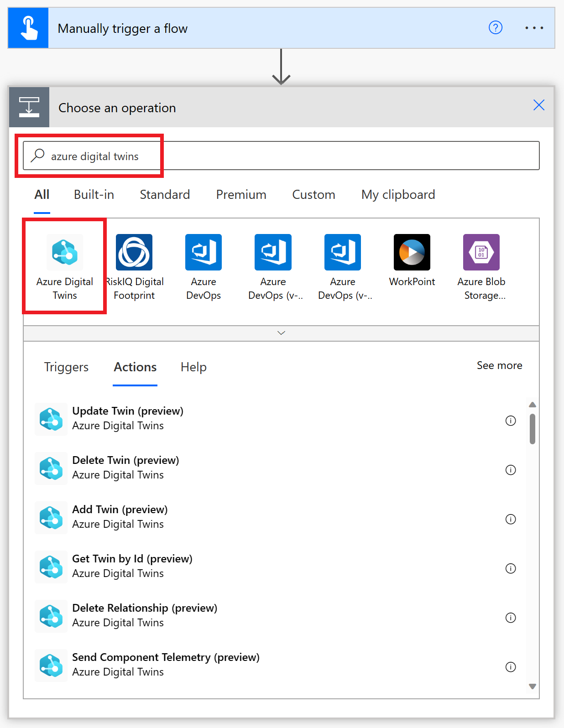Viewport: 564px width, 728px height.
Task: Select the Actions tab
Action: pyautogui.click(x=135, y=367)
